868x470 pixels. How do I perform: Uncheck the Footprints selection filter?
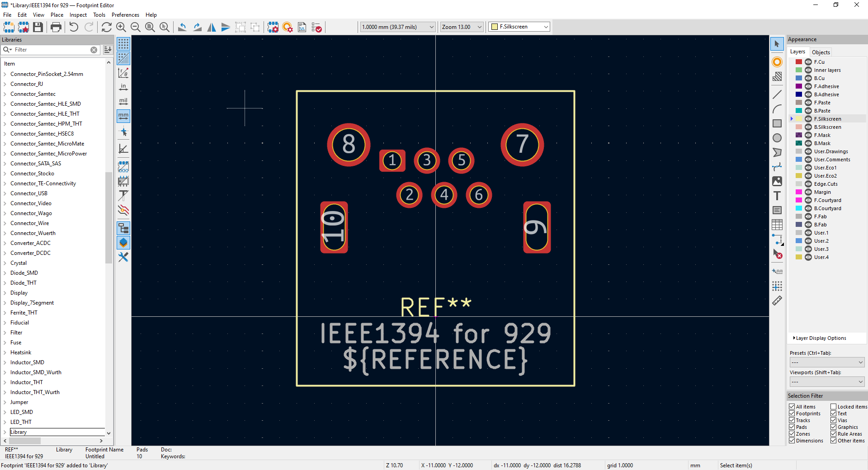(x=792, y=414)
